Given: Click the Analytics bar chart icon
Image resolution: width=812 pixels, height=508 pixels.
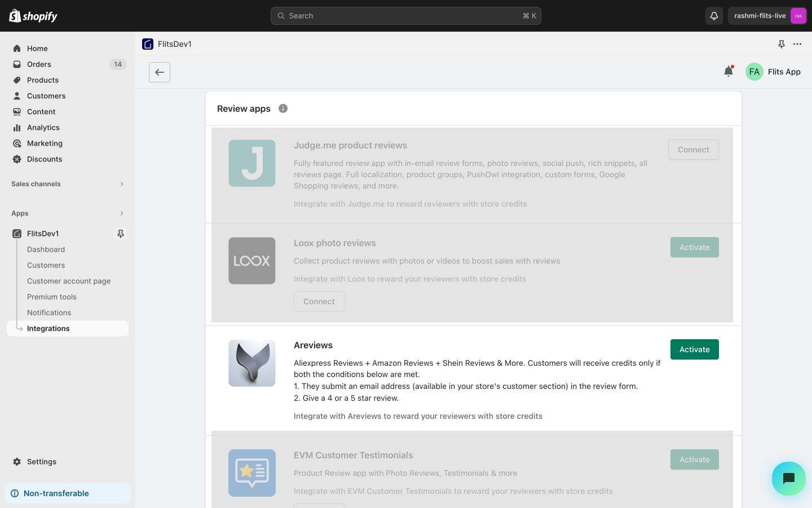Looking at the screenshot, I should [17, 128].
